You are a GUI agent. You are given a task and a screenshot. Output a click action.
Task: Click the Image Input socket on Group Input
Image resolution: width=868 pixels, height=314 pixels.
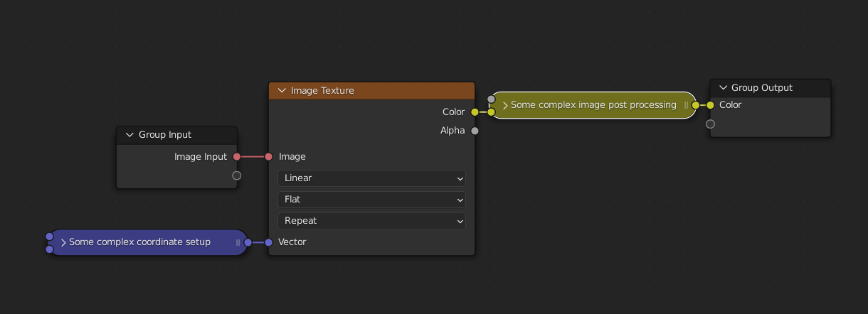pos(237,157)
